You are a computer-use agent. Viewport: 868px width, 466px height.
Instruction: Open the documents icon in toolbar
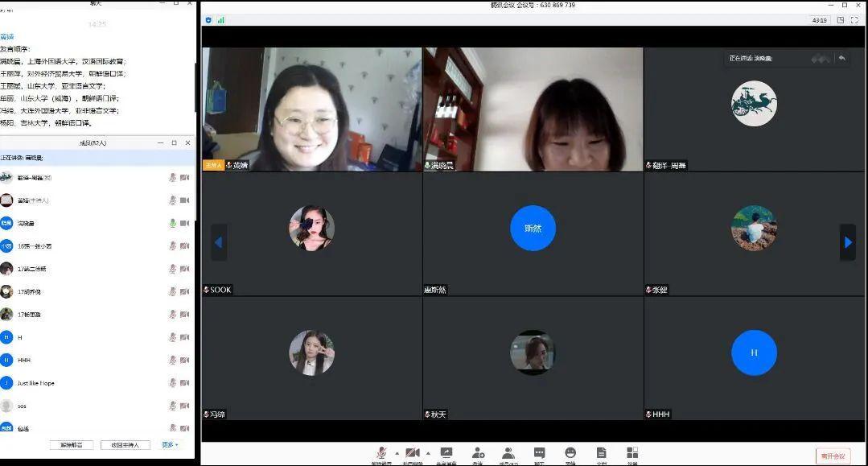click(x=601, y=453)
